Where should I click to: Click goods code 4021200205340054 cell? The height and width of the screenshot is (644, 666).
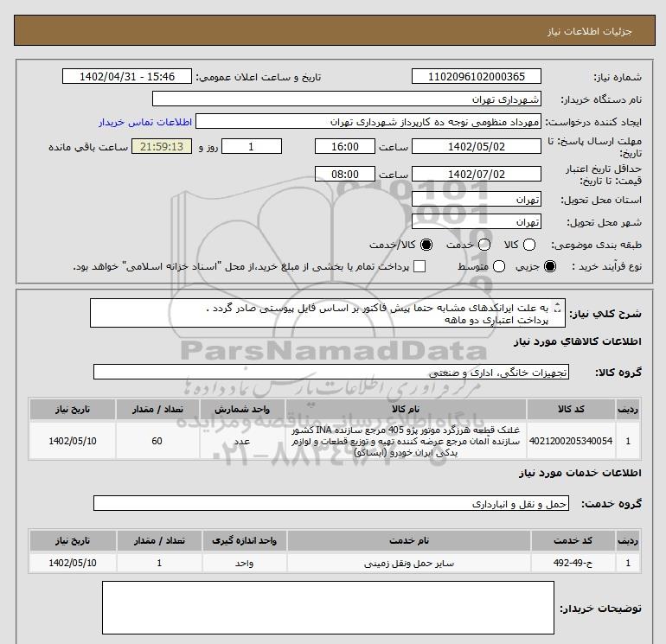coord(571,441)
